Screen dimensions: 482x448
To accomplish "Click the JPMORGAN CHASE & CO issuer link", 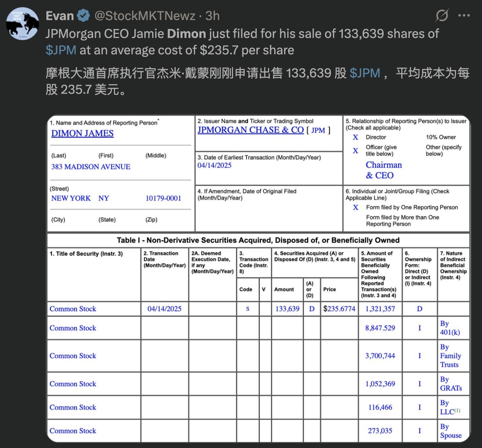I will point(250,130).
